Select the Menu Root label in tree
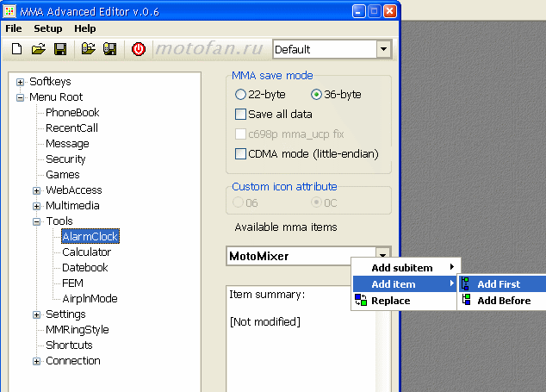The height and width of the screenshot is (392, 546). tap(56, 97)
